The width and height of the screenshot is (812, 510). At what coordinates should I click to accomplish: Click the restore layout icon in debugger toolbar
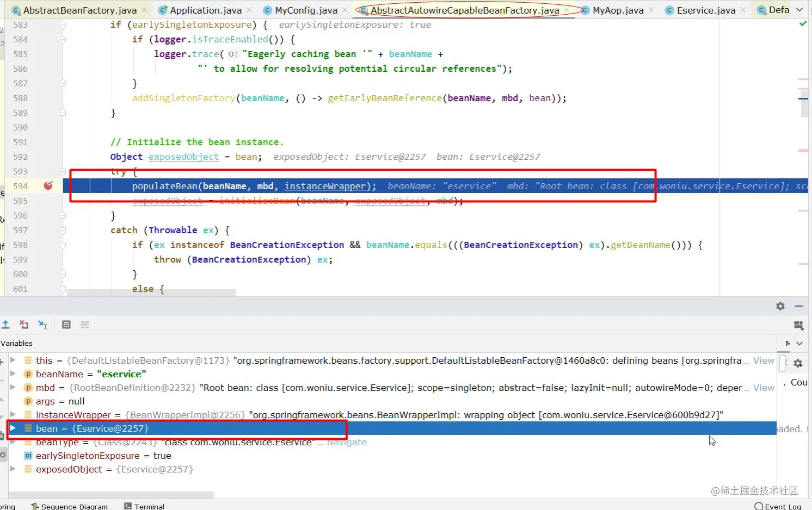click(798, 325)
